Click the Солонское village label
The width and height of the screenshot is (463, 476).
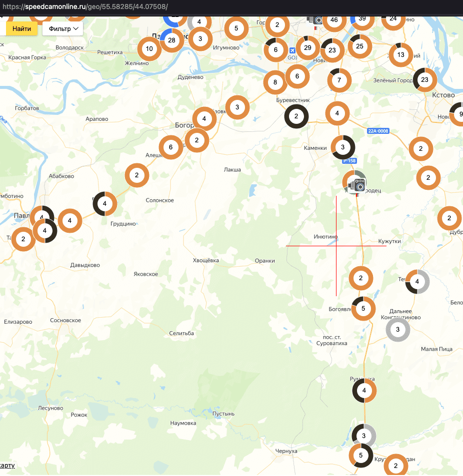160,200
